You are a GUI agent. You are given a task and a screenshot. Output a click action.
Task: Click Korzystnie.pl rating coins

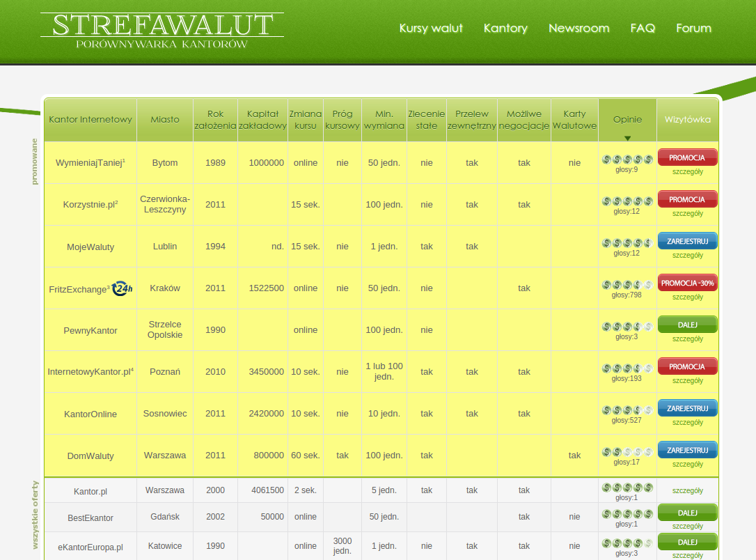coord(627,201)
